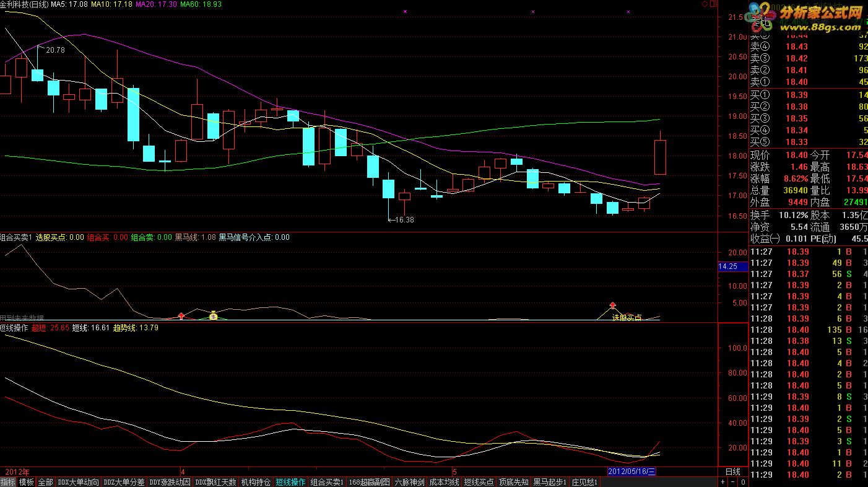Open the 168超赢副图 tab

click(x=370, y=482)
